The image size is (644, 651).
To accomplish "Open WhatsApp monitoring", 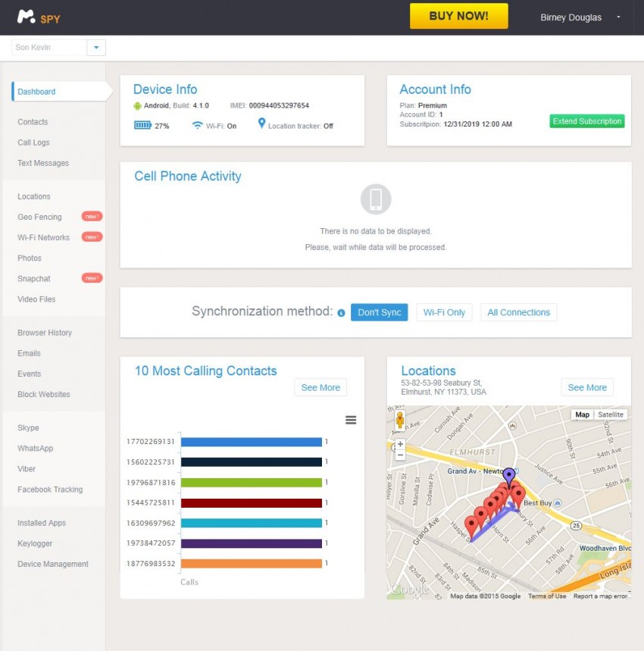I will (36, 448).
